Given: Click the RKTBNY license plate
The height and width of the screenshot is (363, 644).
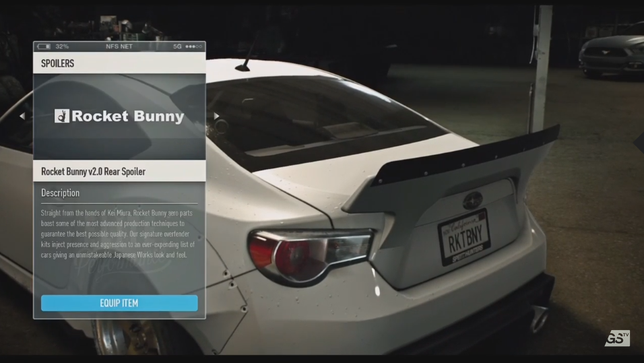Looking at the screenshot, I should [x=464, y=237].
